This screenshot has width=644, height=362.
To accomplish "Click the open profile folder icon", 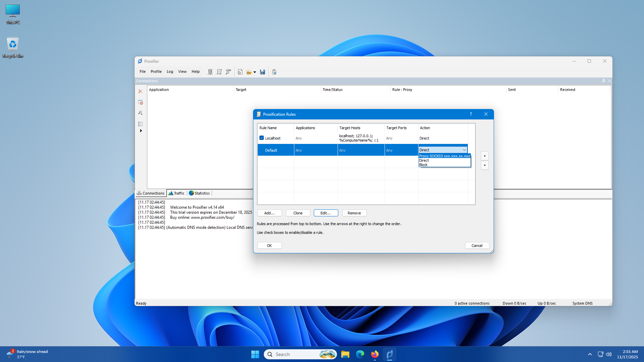I will (249, 72).
